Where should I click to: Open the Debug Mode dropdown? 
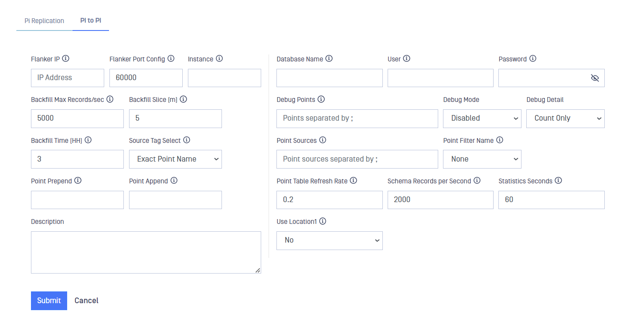(482, 118)
